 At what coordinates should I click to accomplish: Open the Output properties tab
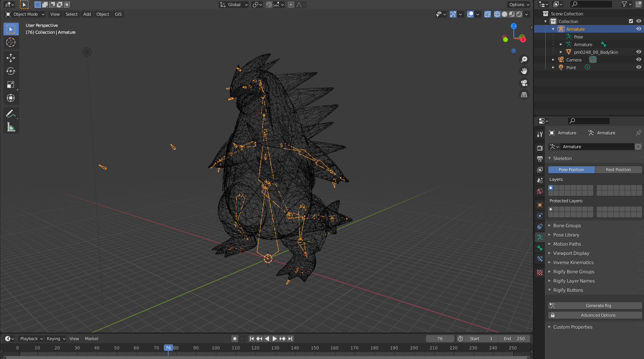[540, 159]
